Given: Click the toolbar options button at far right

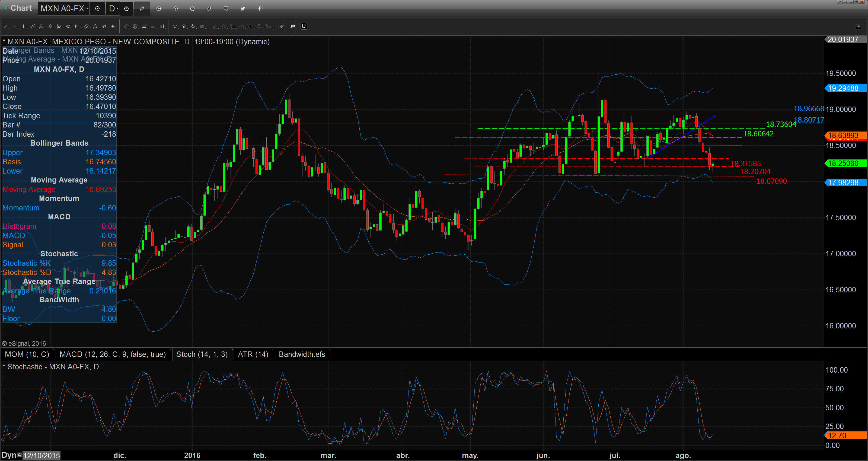Looking at the screenshot, I should pos(858,26).
